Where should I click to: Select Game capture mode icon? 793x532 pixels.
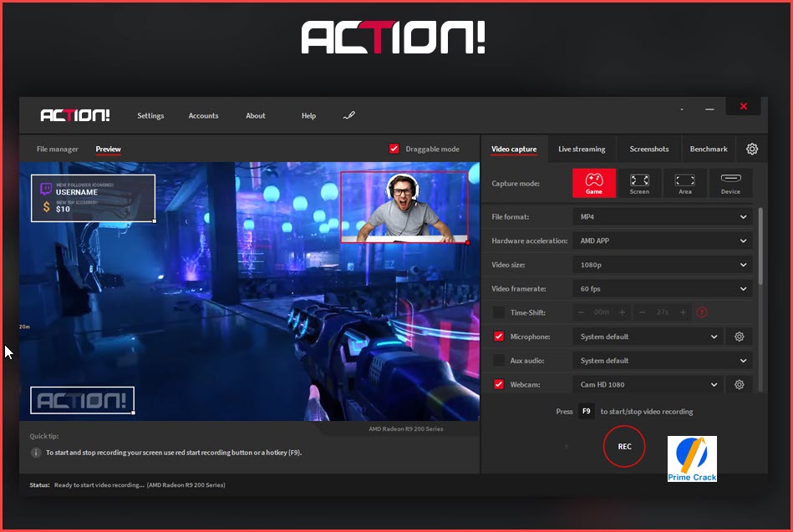(594, 183)
